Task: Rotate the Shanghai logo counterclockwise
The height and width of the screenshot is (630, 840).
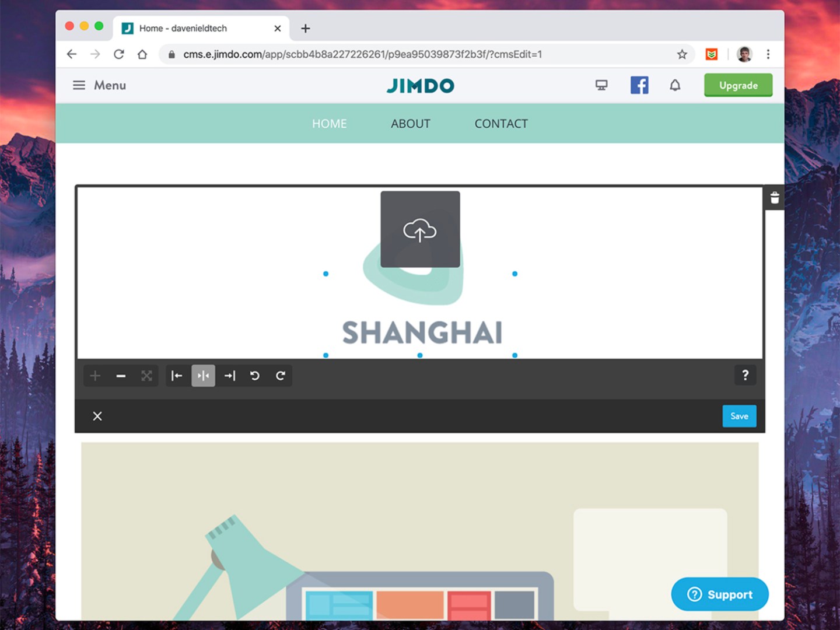Action: [255, 376]
